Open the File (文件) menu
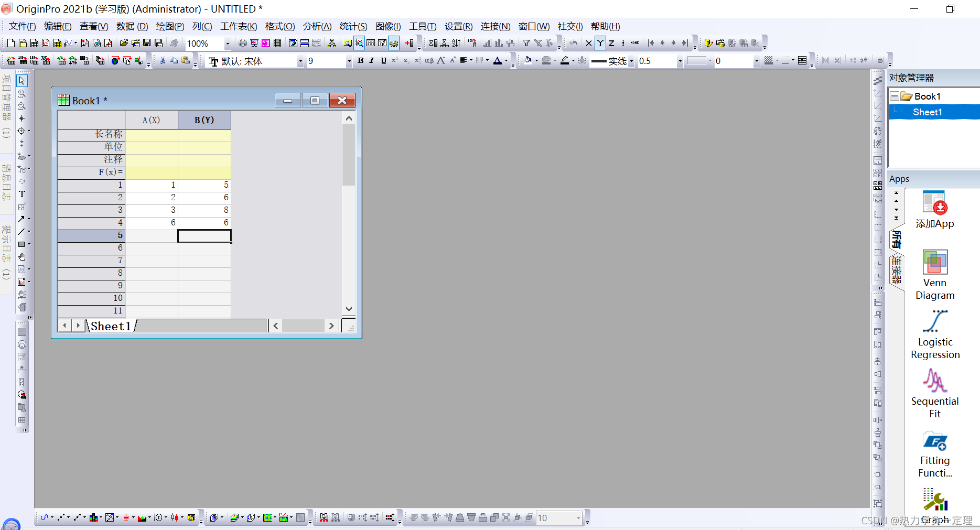The height and width of the screenshot is (530, 980). tap(22, 26)
